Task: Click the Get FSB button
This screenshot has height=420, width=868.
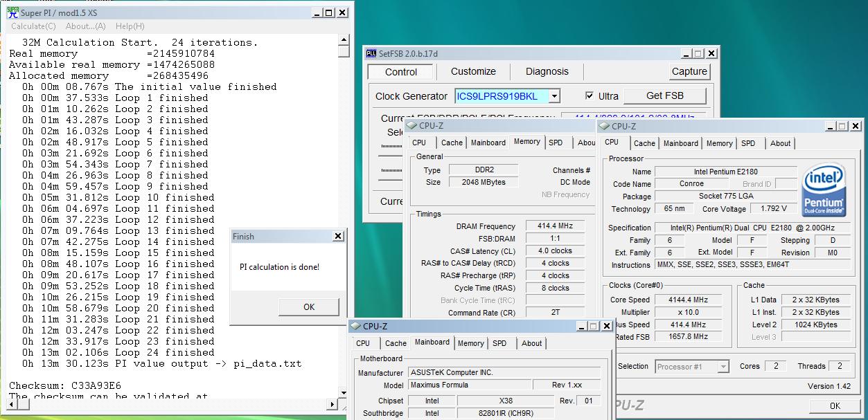Action: pyautogui.click(x=665, y=96)
